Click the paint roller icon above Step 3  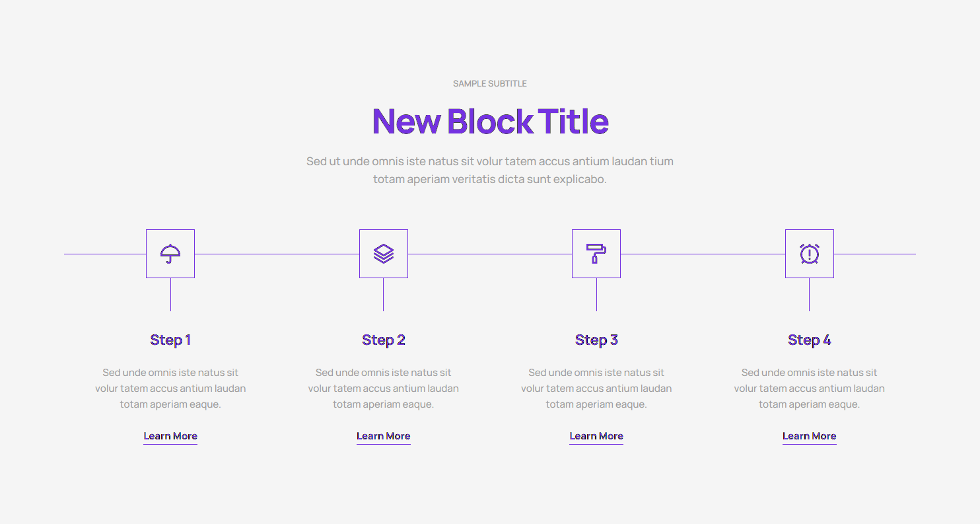coord(596,254)
